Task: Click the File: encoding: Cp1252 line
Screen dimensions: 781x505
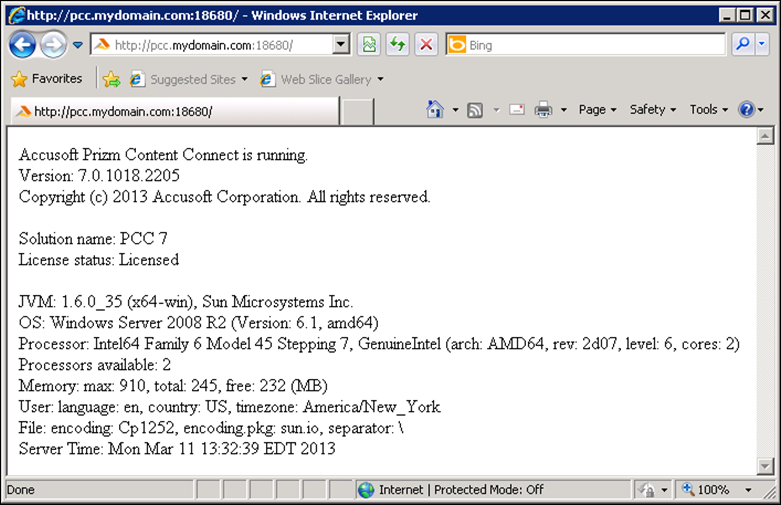Action: (x=211, y=428)
